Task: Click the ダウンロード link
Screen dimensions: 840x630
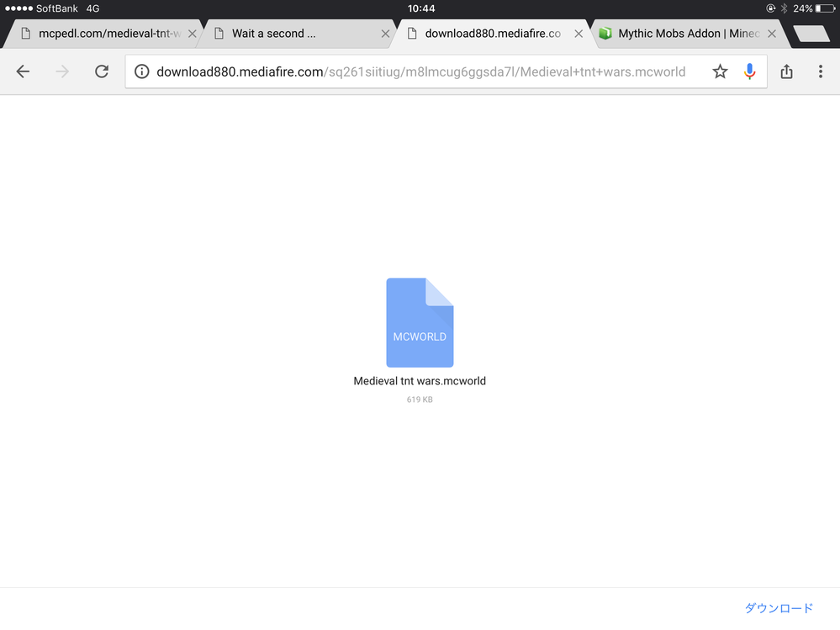Action: (778, 607)
